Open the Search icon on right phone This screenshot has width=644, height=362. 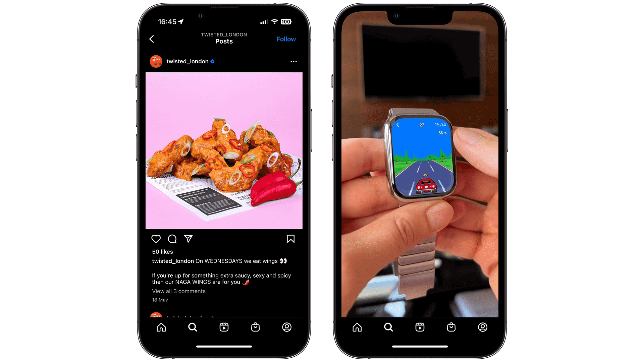tap(389, 328)
